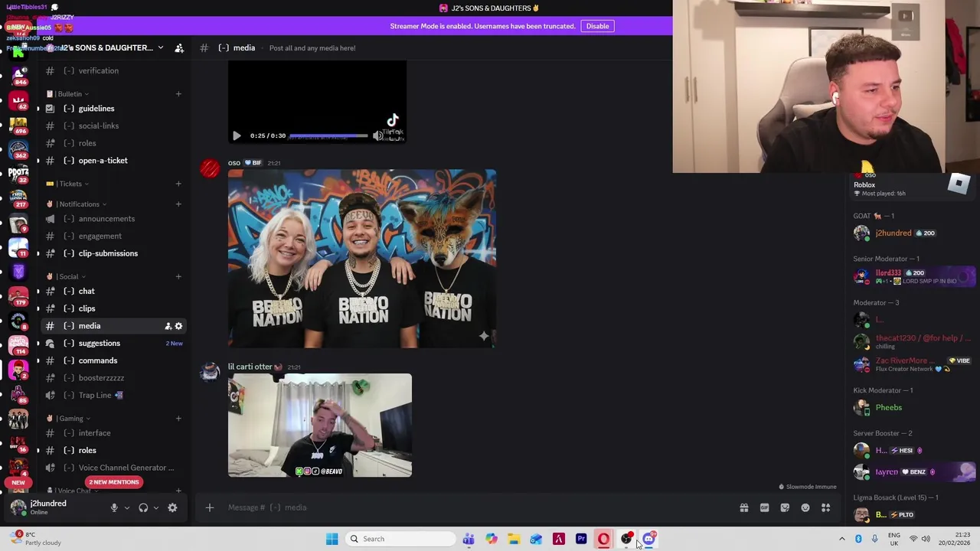Join the Trap Line voice channel
This screenshot has width=980, height=551.
[x=114, y=396]
